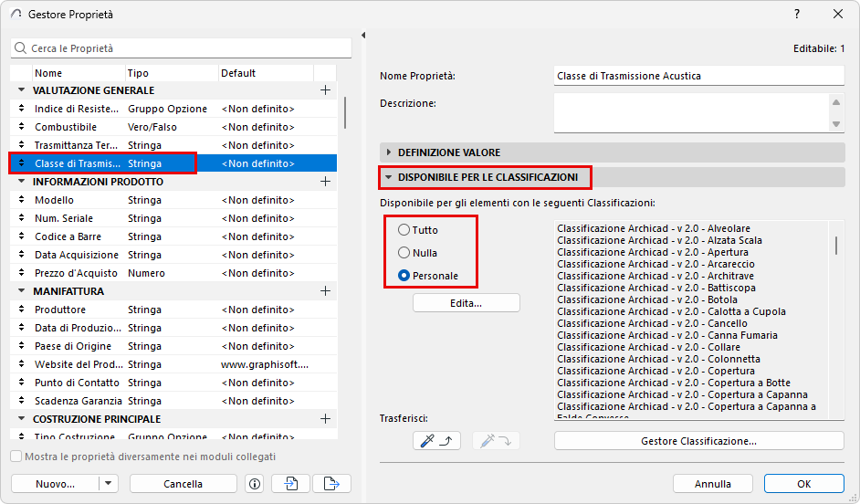Click description field scroll up arrow
Viewport: 860px width, 504px height.
[x=836, y=102]
